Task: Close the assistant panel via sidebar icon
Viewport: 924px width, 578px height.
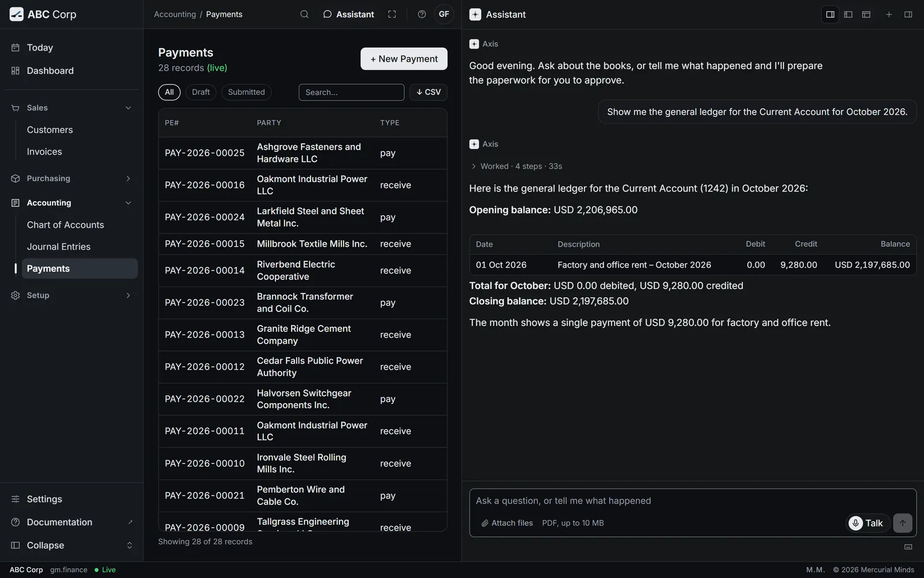Action: pyautogui.click(x=908, y=14)
